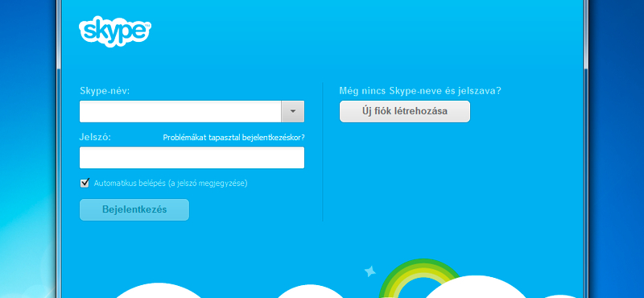Focus the Jelszó password field

pos(192,157)
